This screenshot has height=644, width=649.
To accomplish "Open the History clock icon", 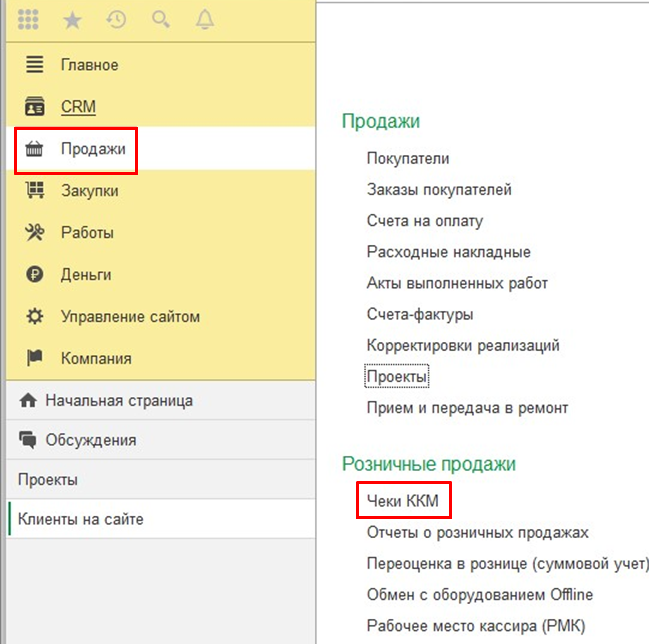I will pyautogui.click(x=116, y=20).
